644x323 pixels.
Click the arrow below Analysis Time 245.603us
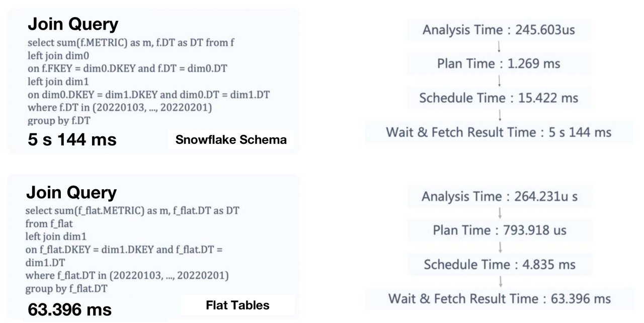pos(498,47)
